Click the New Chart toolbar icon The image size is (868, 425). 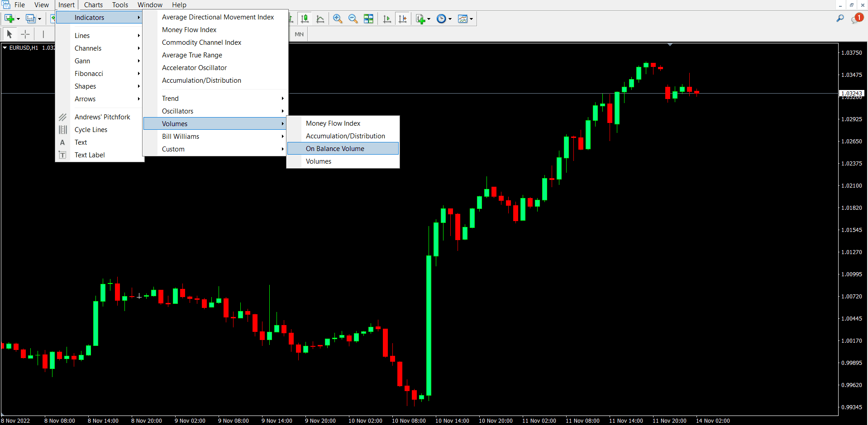pos(9,19)
